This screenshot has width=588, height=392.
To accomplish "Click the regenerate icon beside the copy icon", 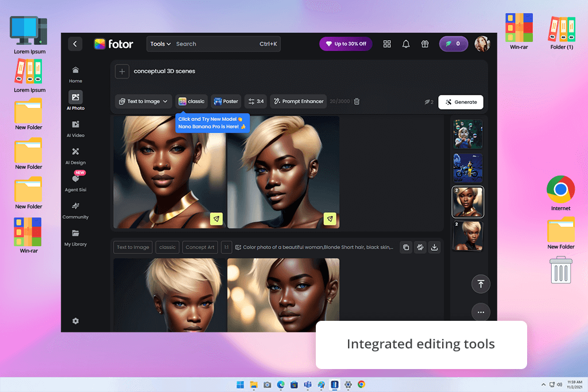I will (420, 247).
